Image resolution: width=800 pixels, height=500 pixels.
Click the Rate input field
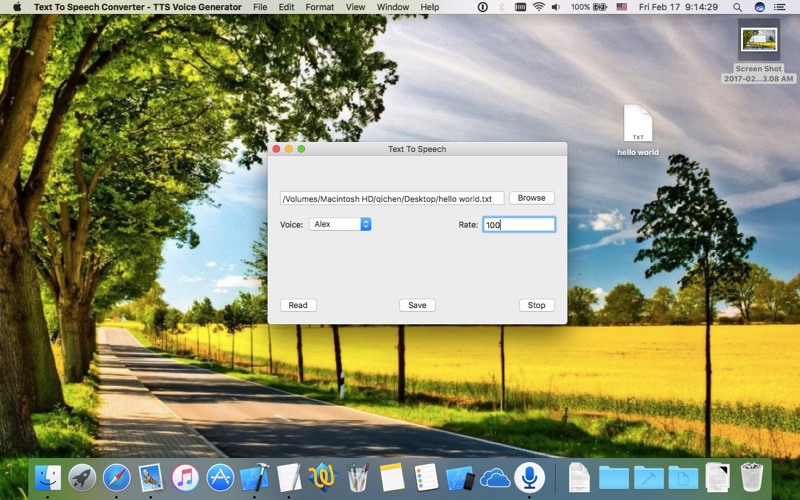pos(518,225)
